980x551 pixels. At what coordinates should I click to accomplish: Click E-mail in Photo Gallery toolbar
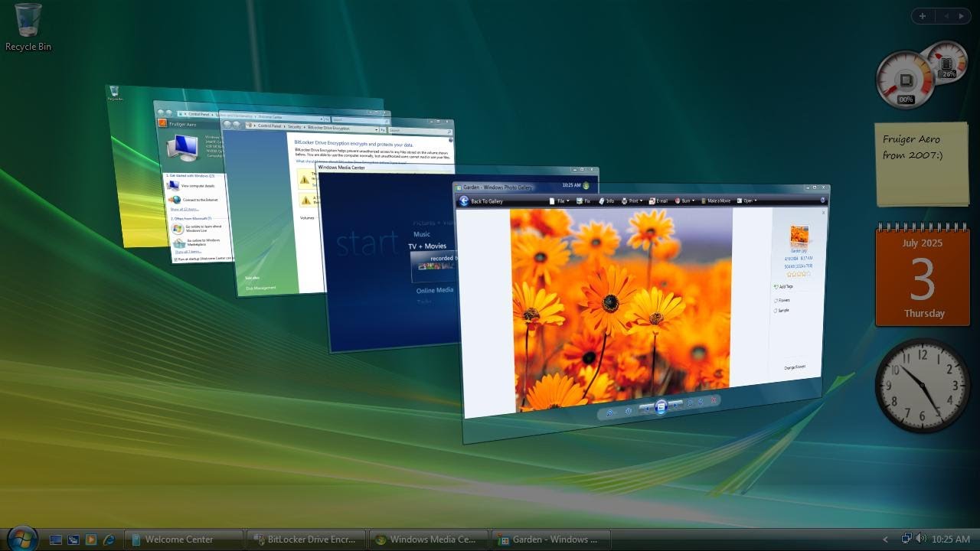[x=658, y=201]
